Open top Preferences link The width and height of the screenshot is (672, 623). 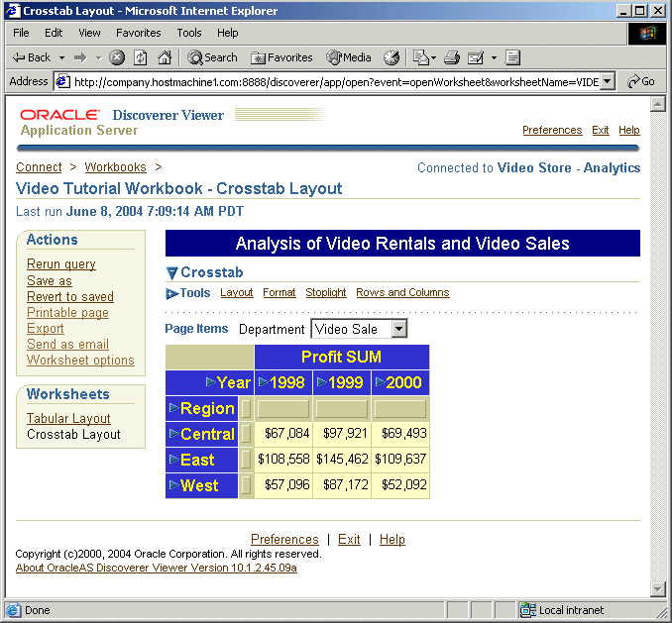[552, 130]
